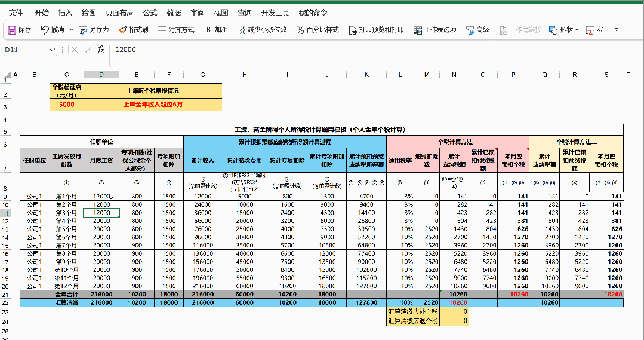Open the Name Box dropdown arrow

point(52,50)
